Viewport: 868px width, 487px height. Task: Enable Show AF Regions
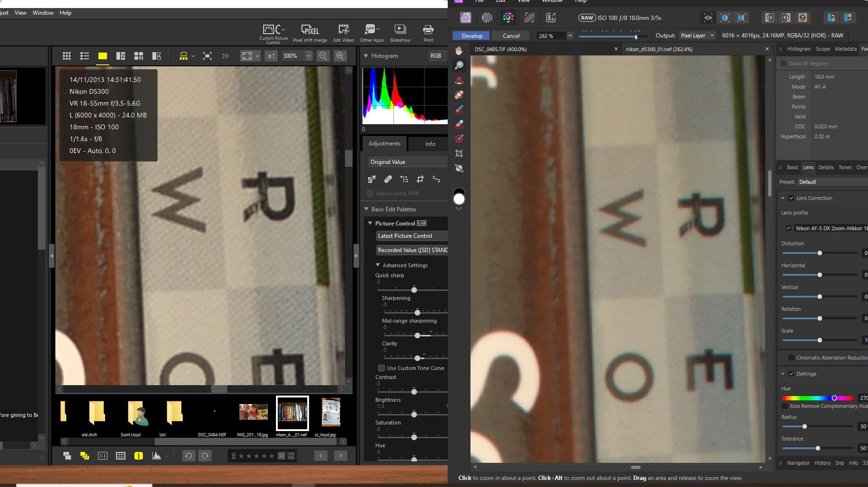[x=784, y=63]
